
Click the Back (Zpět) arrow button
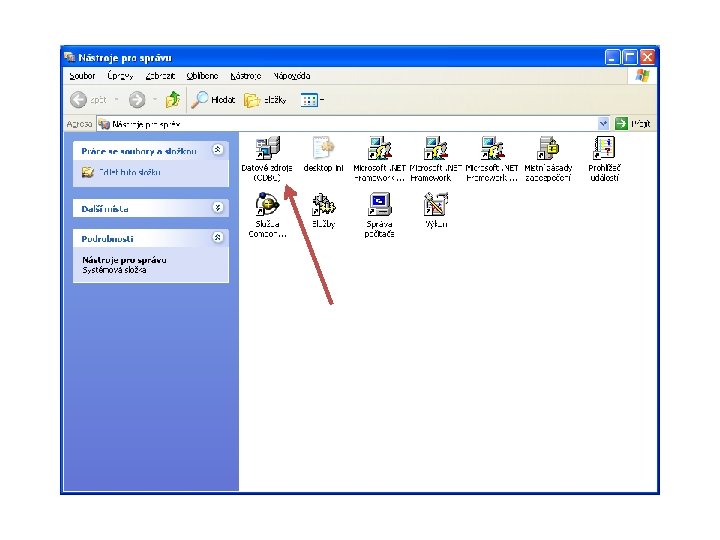pos(79,100)
